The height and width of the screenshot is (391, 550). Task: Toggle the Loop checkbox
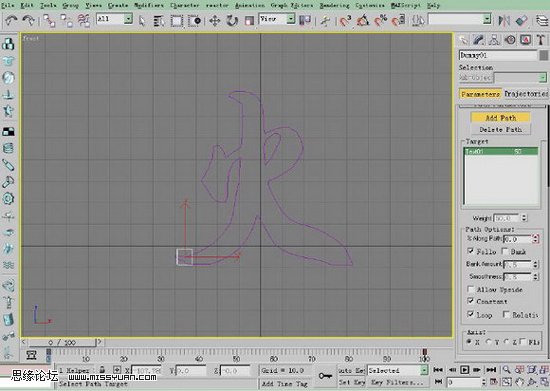[471, 314]
